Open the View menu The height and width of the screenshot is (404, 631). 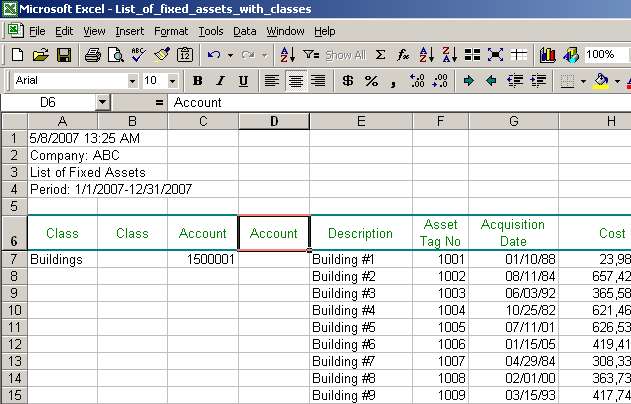tap(94, 31)
